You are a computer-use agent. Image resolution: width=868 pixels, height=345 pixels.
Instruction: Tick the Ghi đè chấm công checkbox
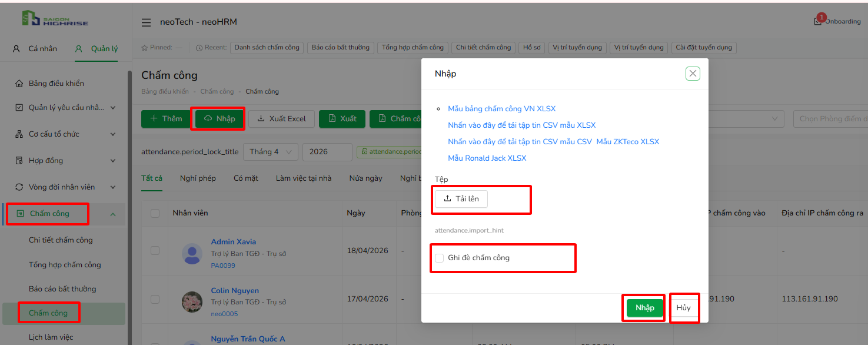coord(439,258)
